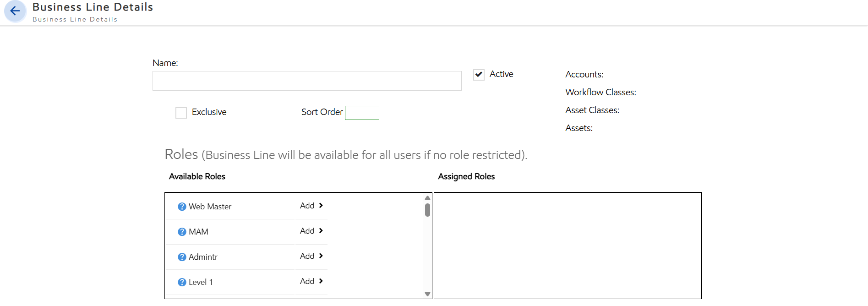Screen dimensions: 868x306
Task: Click into the Sort Order box
Action: tap(362, 113)
